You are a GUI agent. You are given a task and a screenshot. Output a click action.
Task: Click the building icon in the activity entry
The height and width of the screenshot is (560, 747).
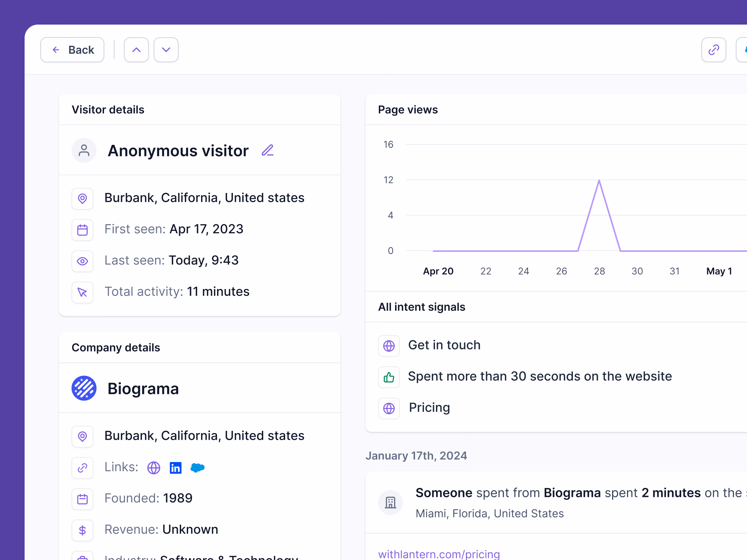(390, 502)
